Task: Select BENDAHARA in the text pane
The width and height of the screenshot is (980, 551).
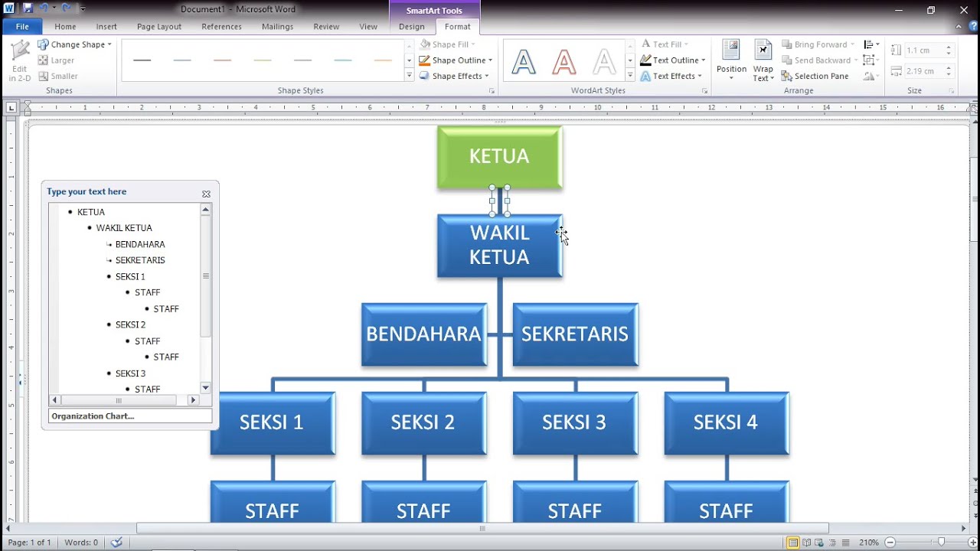Action: tap(140, 244)
